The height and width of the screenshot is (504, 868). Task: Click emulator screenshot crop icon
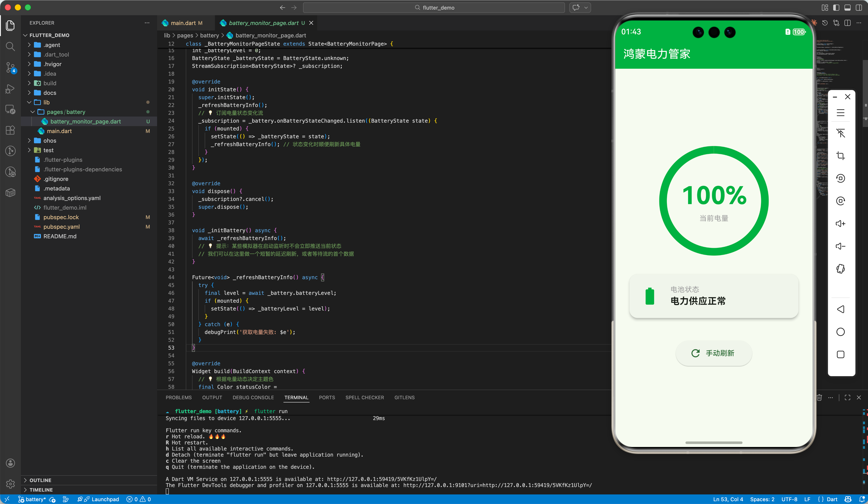tap(840, 156)
